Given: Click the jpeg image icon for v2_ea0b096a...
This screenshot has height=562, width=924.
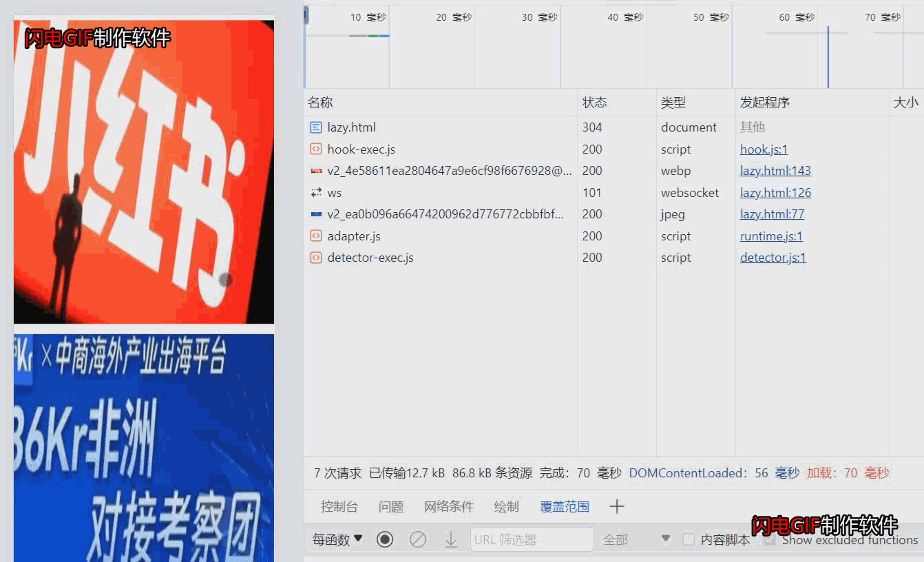Looking at the screenshot, I should (x=316, y=214).
